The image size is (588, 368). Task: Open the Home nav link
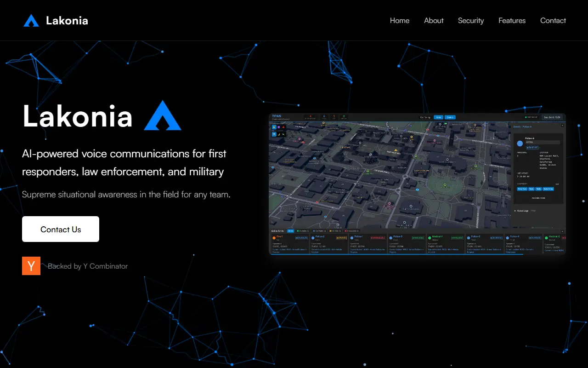point(400,20)
